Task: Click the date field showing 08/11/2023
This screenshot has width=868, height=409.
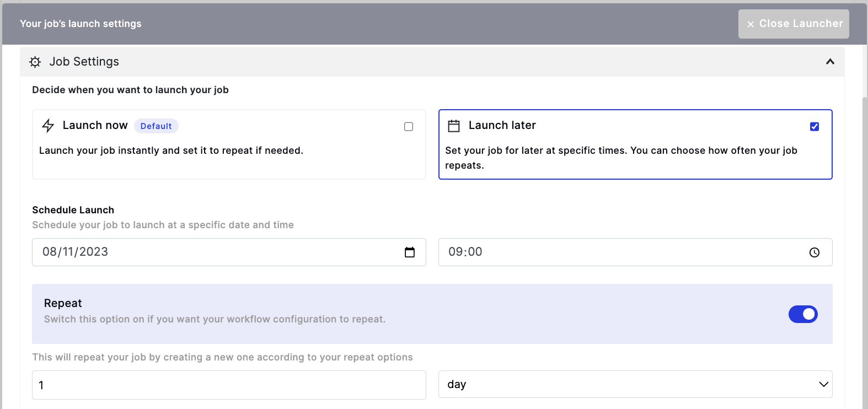Action: 229,252
